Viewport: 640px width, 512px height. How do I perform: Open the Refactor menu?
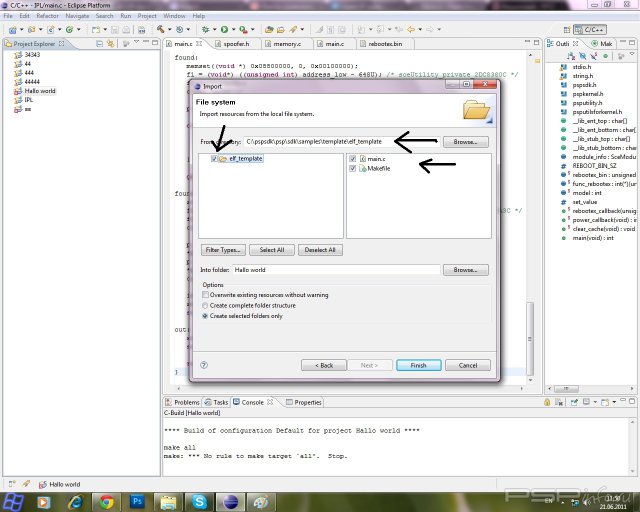tap(47, 16)
